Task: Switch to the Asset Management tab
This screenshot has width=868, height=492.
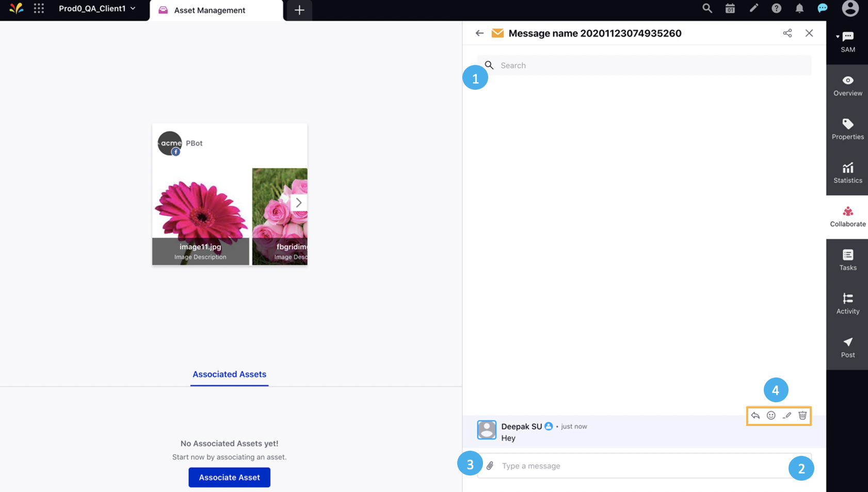Action: tap(216, 10)
